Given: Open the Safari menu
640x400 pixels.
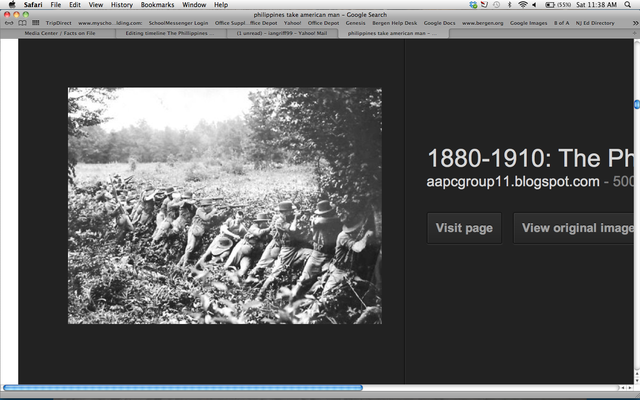Looking at the screenshot, I should point(33,5).
